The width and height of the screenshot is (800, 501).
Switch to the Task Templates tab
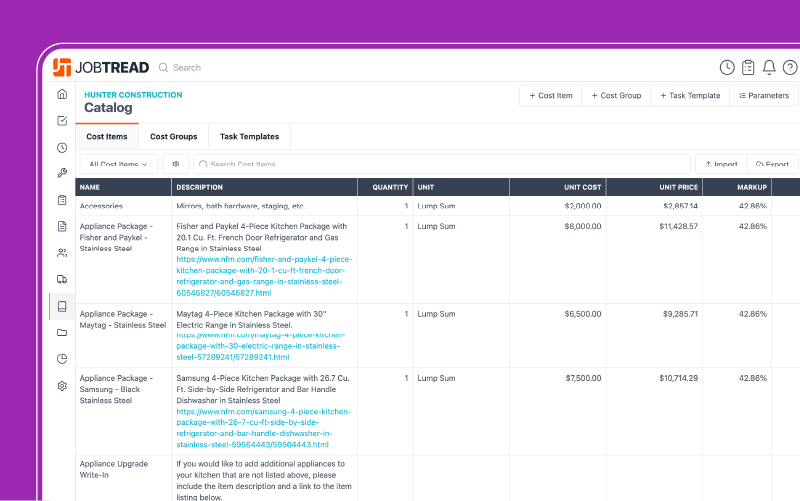tap(249, 137)
